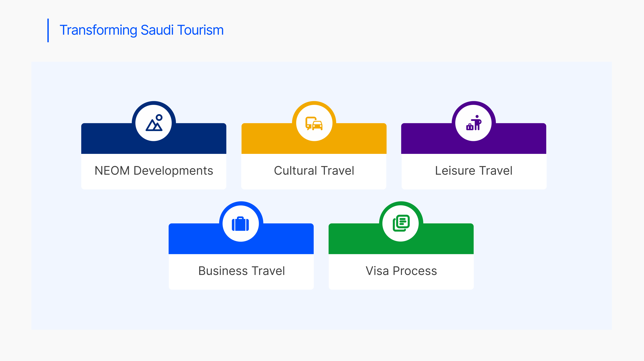The height and width of the screenshot is (361, 644).
Task: Select the Business Travel text
Action: tap(242, 271)
